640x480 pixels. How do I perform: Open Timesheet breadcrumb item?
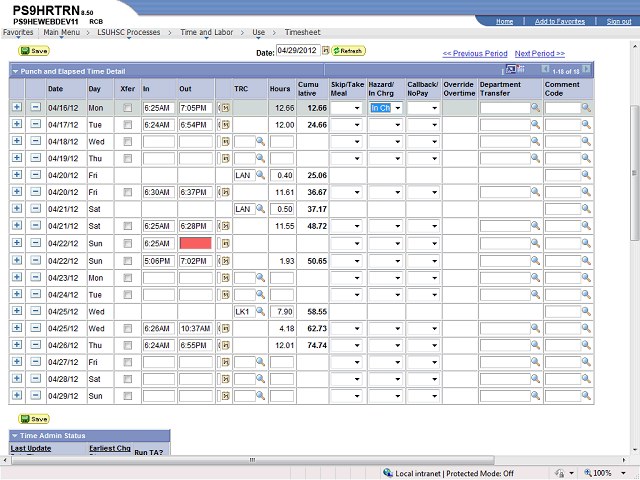pos(302,32)
